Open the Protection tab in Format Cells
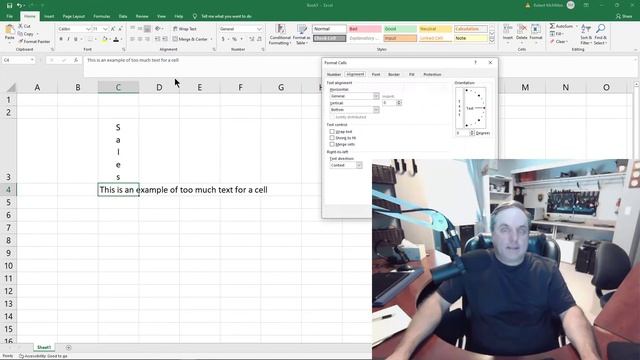Image resolution: width=640 pixels, height=360 pixels. coord(432,74)
